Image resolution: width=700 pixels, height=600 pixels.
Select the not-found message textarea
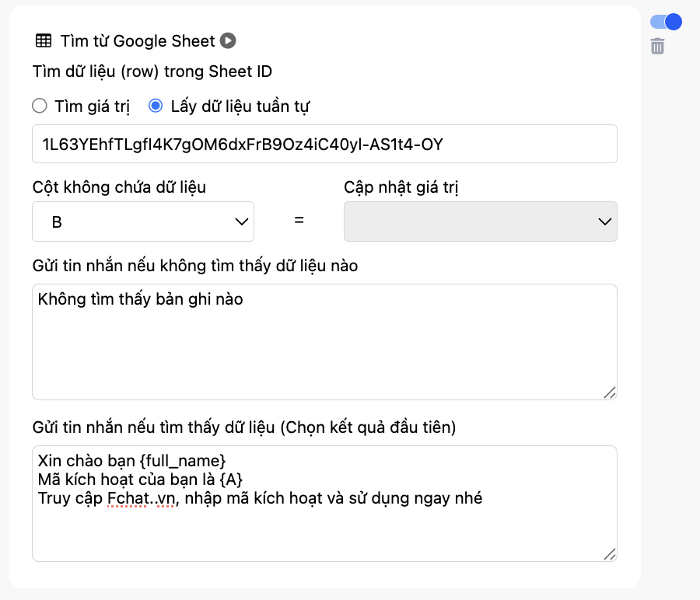(324, 342)
